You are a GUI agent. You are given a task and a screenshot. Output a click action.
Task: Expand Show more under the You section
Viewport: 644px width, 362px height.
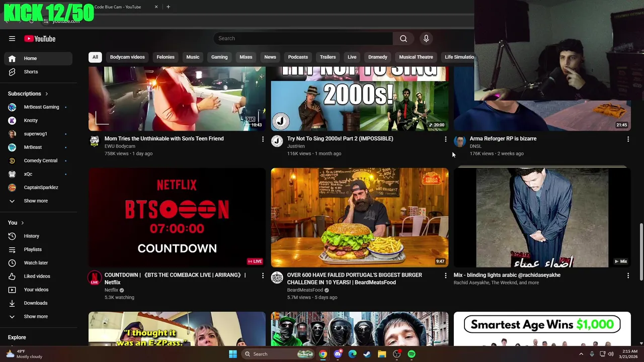(x=38, y=317)
